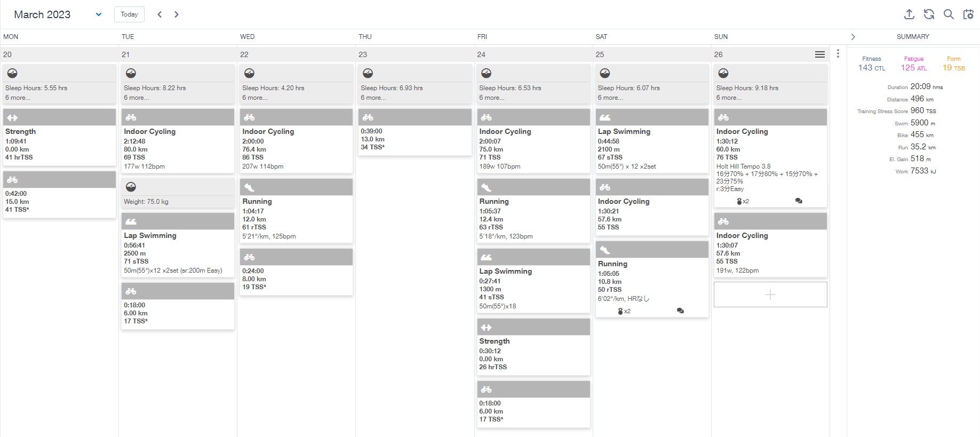980x437 pixels.
Task: Open comments on Sunday Holt Hill Tempo ride
Action: tap(799, 201)
